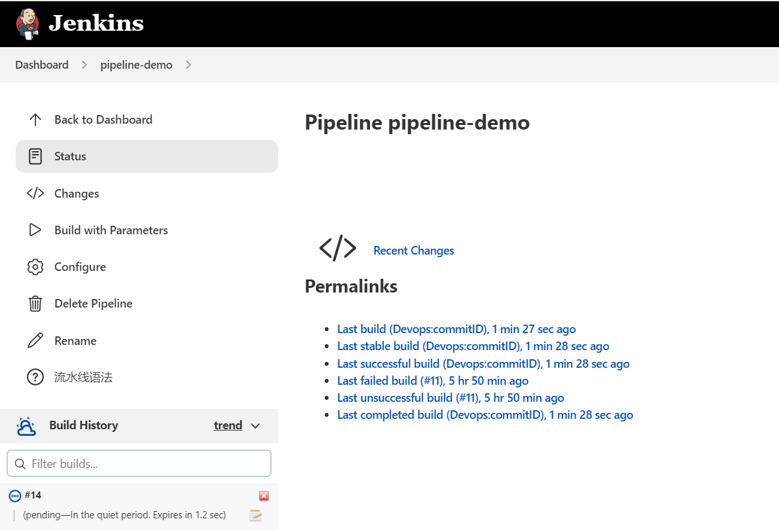Click the Jenkins butler mascot logo
The image size is (779, 532).
[x=27, y=24]
